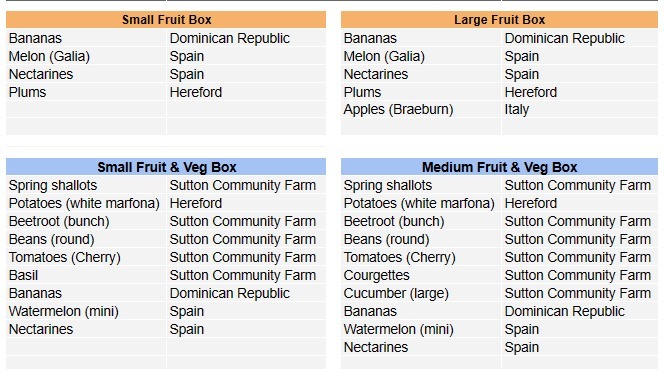This screenshot has height=373, width=664.
Task: Select Melon (Galia) cell in Small Fruit Box
Action: tap(86, 56)
